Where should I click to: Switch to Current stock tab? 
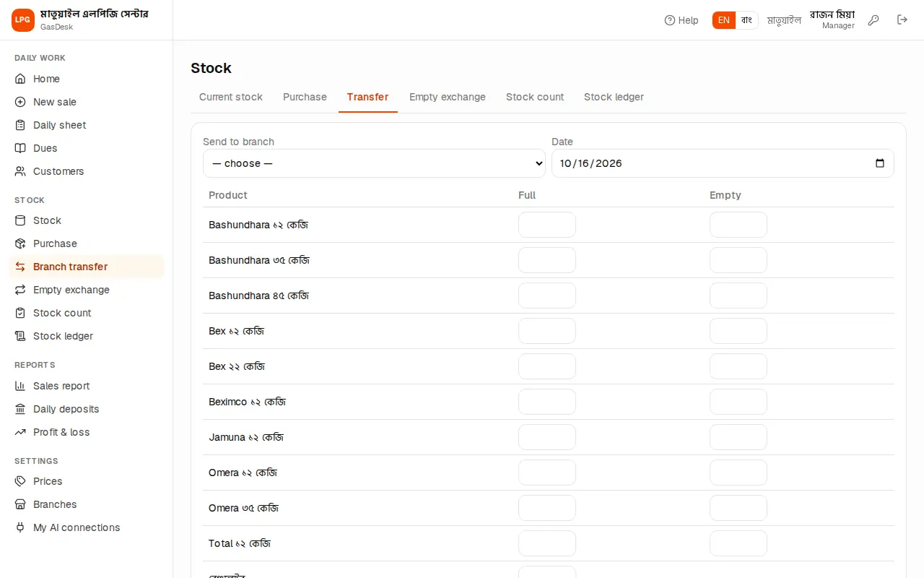(231, 97)
